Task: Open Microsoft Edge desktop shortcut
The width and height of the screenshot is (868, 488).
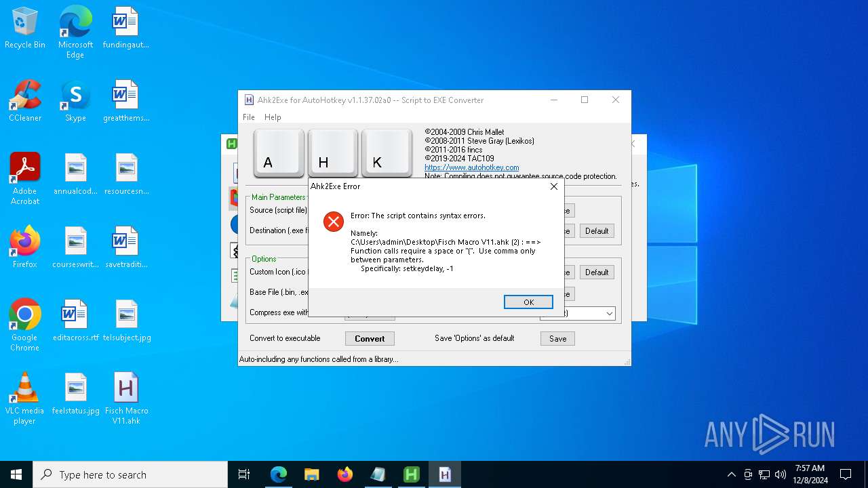Action: click(x=75, y=33)
